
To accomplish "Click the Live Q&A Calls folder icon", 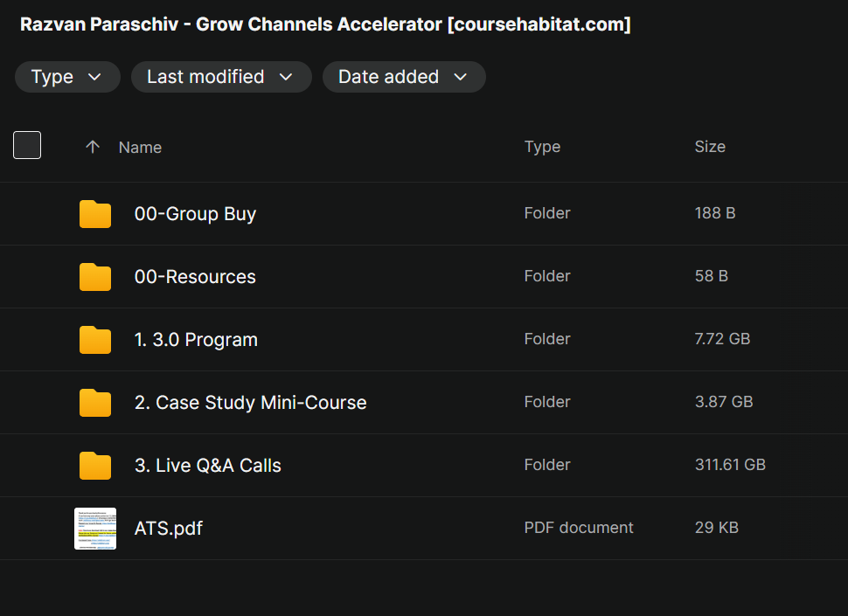I will point(95,466).
